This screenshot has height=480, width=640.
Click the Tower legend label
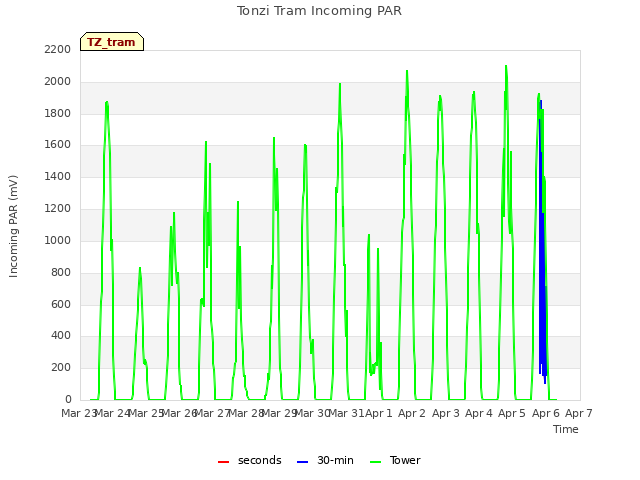click(405, 460)
